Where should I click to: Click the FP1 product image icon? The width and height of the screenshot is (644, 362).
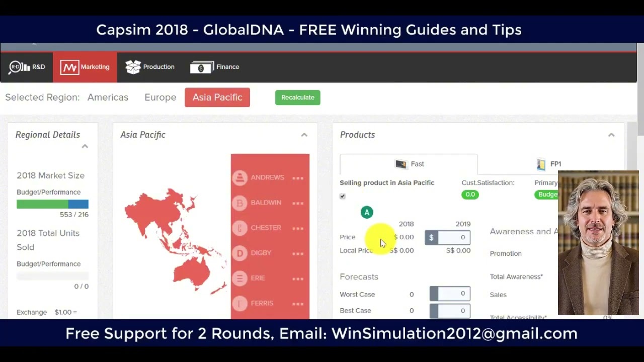point(541,164)
